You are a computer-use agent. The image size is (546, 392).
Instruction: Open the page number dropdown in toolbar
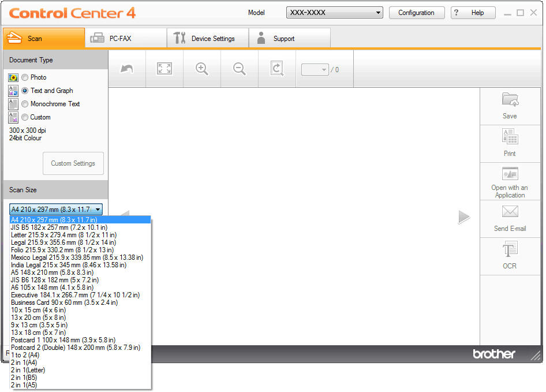pos(315,70)
